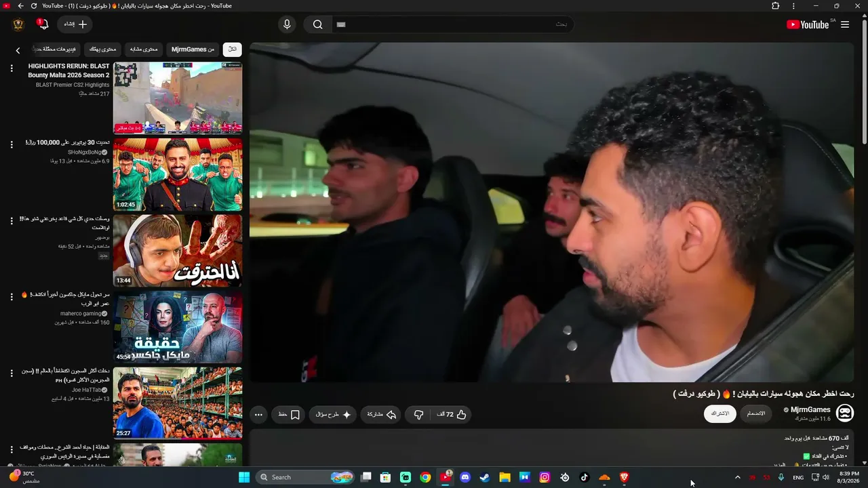Select the محتوى مشابه filter chip
The image size is (868, 488).
pyautogui.click(x=144, y=49)
